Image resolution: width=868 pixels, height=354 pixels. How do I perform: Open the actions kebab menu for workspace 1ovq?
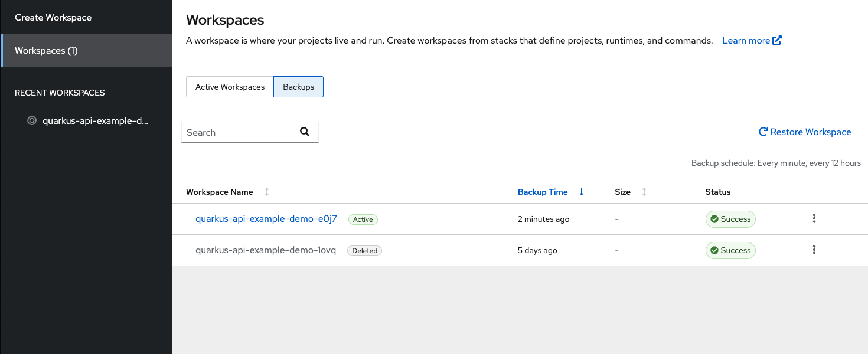(814, 250)
